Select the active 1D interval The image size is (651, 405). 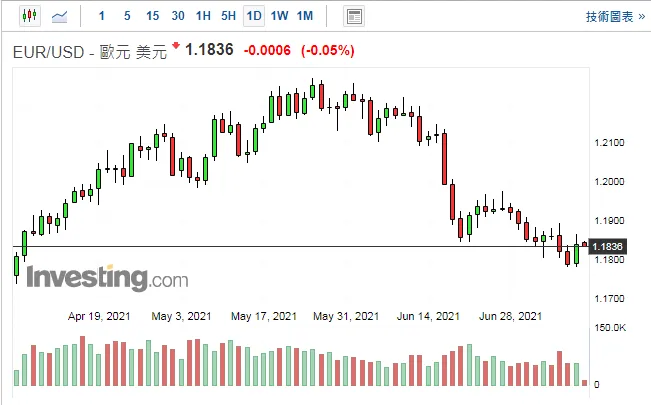click(254, 17)
